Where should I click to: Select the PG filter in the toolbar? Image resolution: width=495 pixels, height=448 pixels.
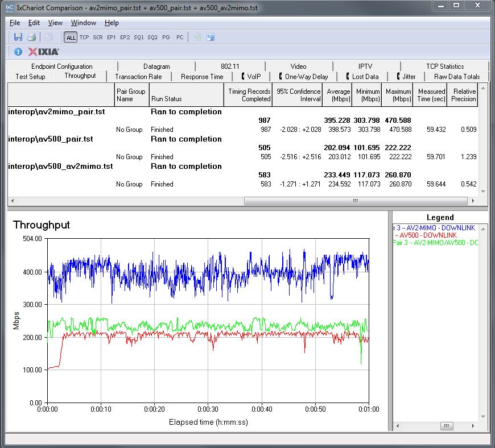point(166,38)
